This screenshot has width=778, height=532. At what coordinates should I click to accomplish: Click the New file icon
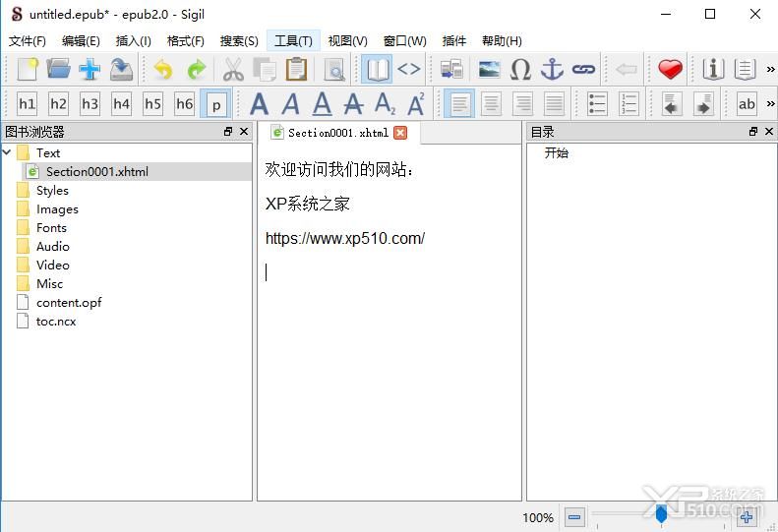(x=28, y=69)
